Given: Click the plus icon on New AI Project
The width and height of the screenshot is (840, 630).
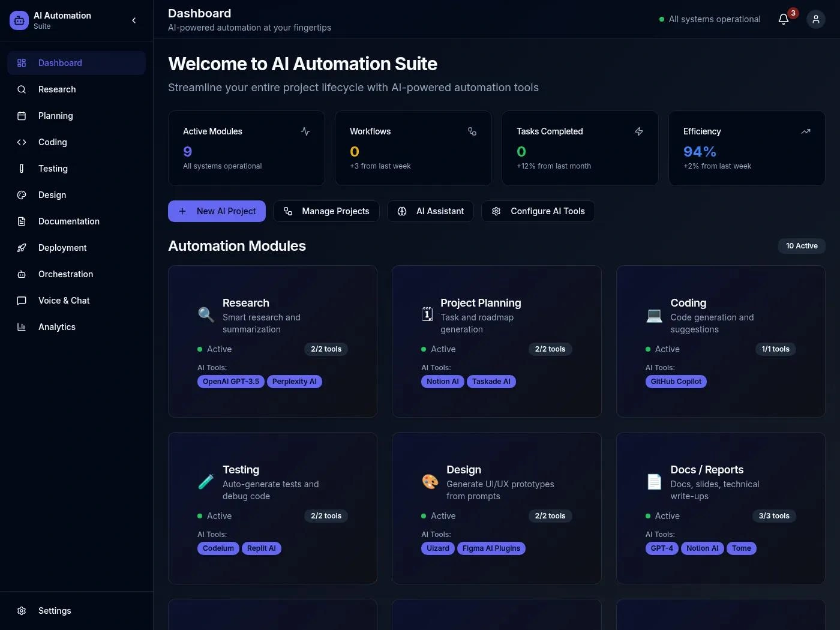Looking at the screenshot, I should [x=182, y=211].
